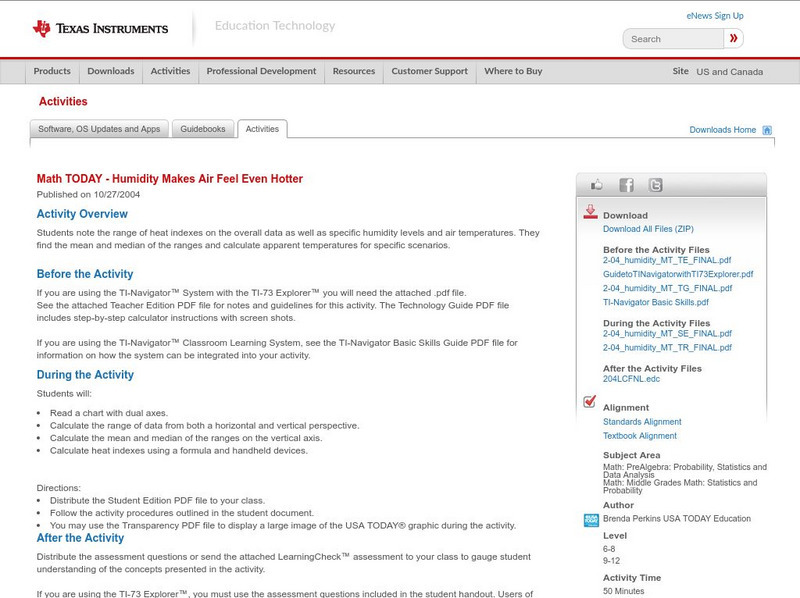The height and width of the screenshot is (598, 800).
Task: Open the Resources menu
Action: [x=354, y=71]
